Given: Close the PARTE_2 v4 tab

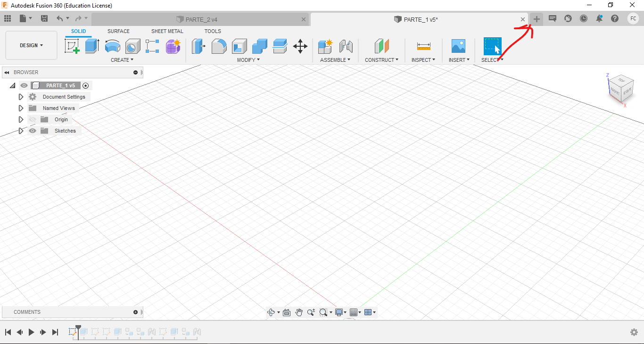Looking at the screenshot, I should click(303, 19).
